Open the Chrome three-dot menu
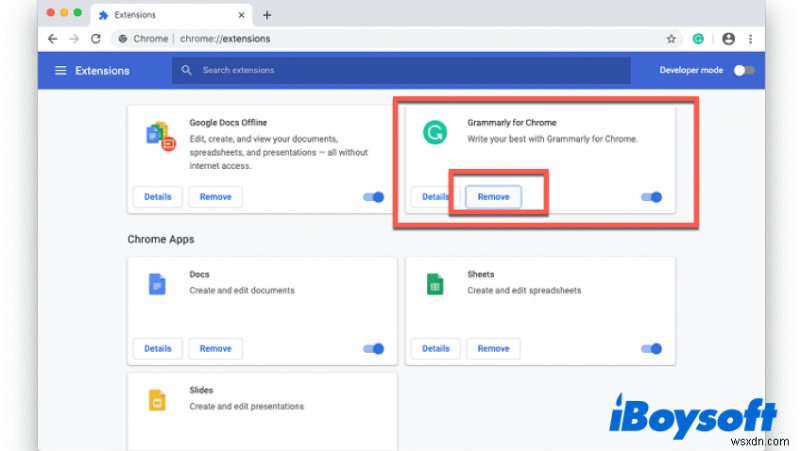The image size is (800, 451). [748, 39]
